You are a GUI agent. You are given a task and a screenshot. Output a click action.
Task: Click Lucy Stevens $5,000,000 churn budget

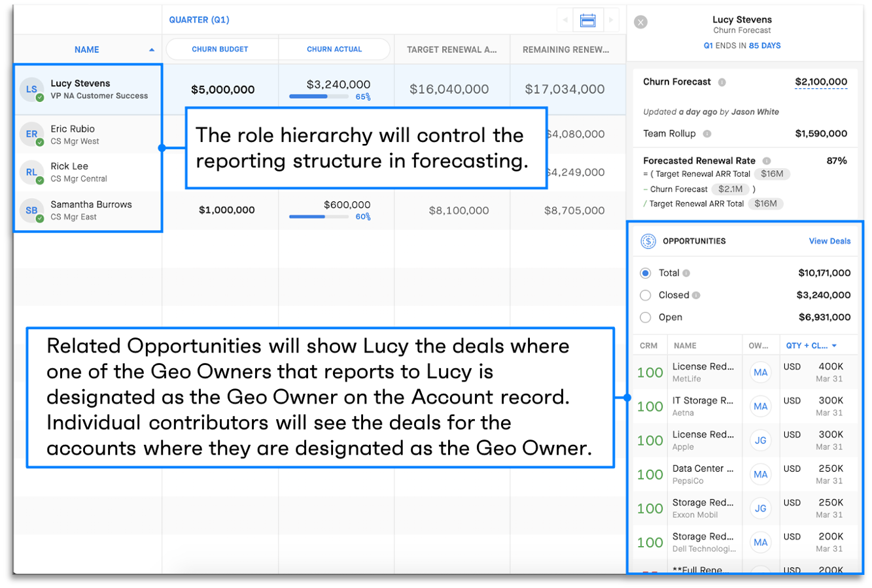click(223, 90)
